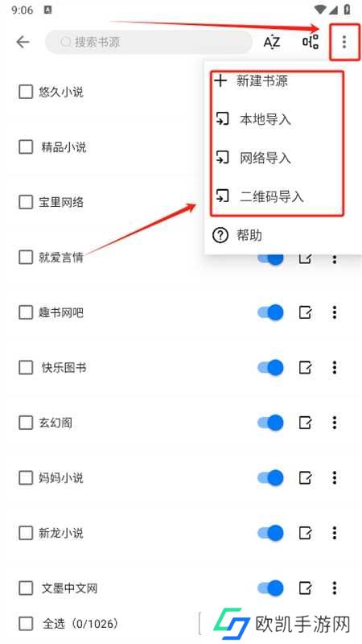Open the group management icon
The image size is (362, 644).
click(x=311, y=42)
